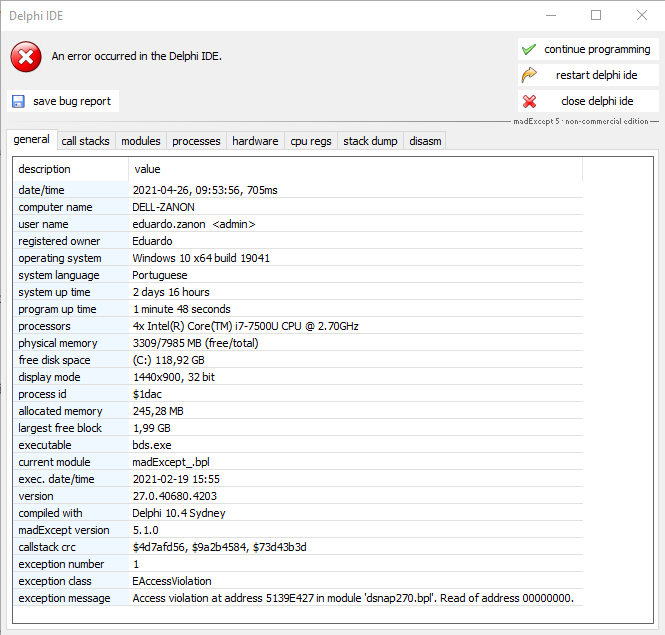Open the disasm tab
Viewport: 665px width, 635px height.
tap(425, 141)
